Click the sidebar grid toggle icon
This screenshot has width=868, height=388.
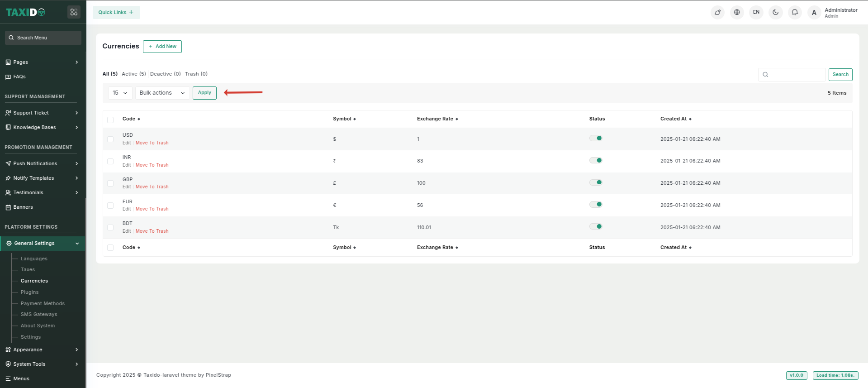[x=74, y=12]
